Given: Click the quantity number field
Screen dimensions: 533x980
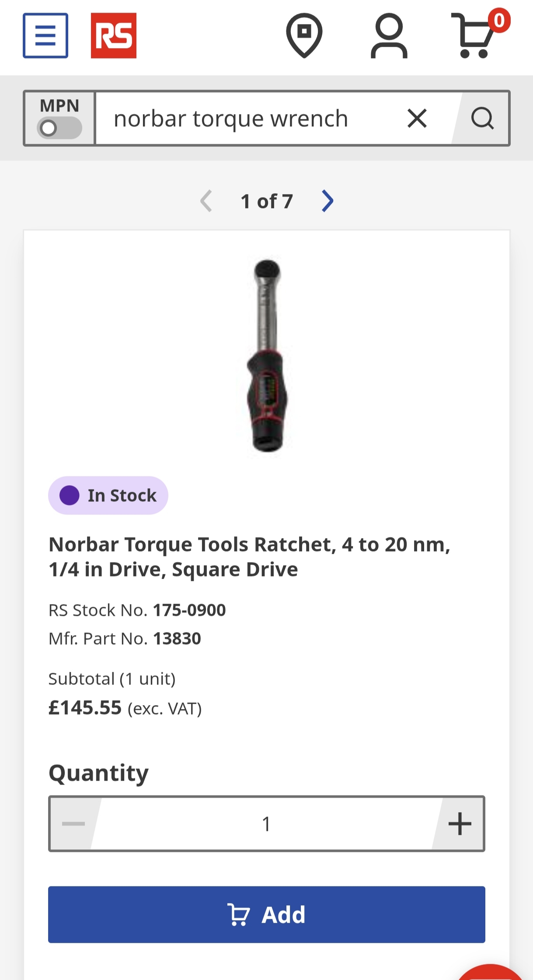Looking at the screenshot, I should click(x=266, y=824).
